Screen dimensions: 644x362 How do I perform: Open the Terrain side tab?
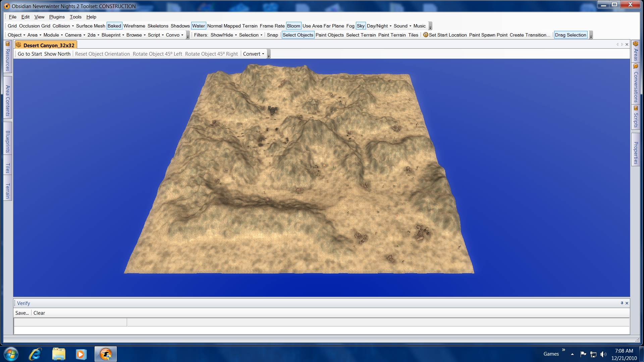(x=7, y=191)
